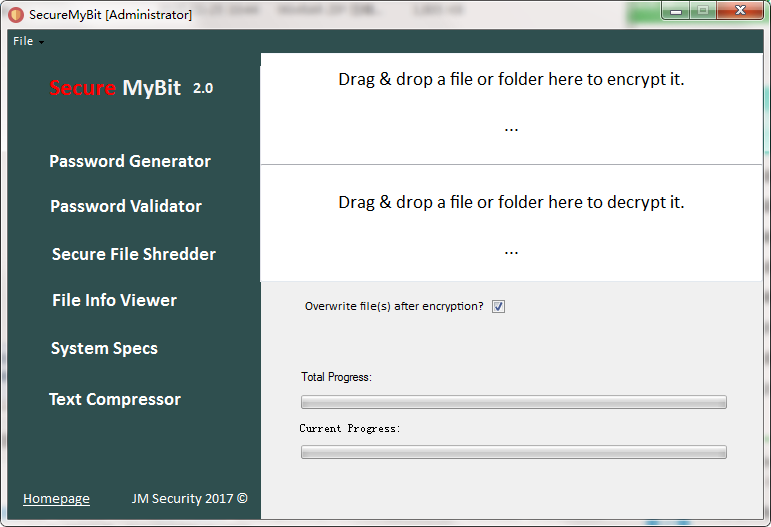
Task: Open File Info Viewer
Action: (114, 300)
